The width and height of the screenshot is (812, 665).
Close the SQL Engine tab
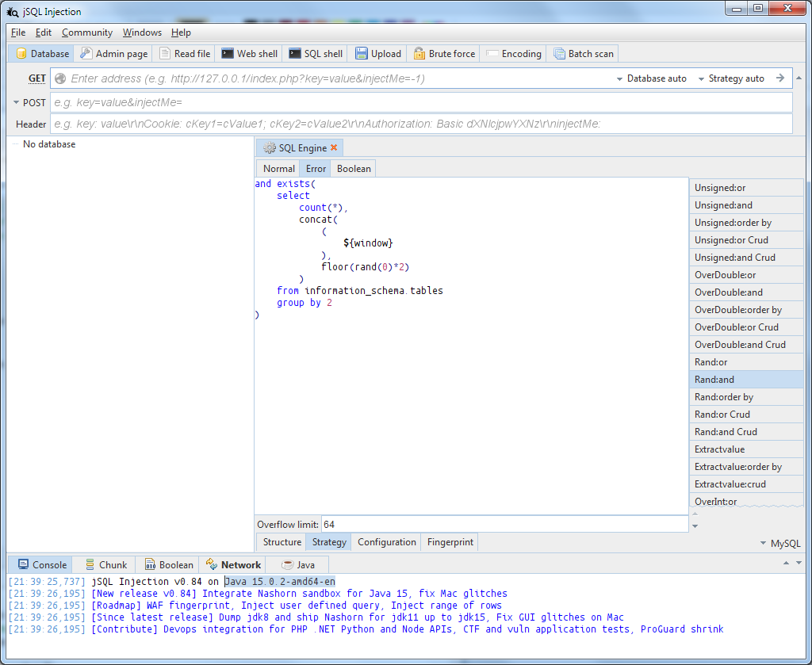click(334, 148)
